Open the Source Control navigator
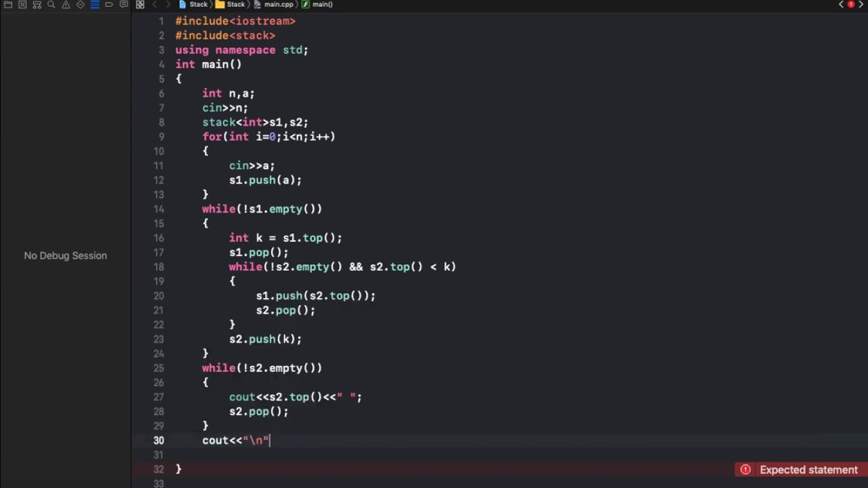 tap(22, 5)
